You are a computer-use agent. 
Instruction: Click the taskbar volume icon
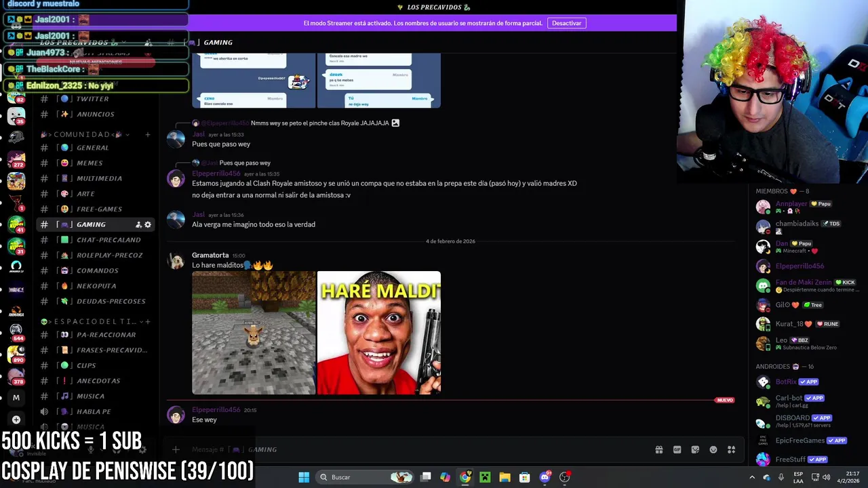click(x=826, y=477)
